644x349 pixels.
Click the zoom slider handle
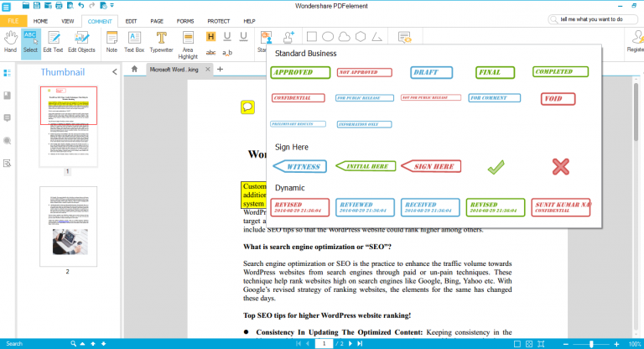[591, 344]
